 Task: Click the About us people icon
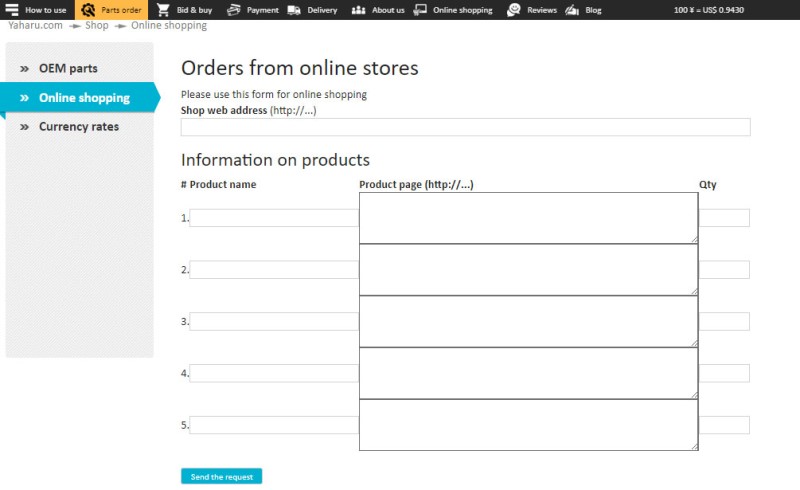(x=358, y=10)
